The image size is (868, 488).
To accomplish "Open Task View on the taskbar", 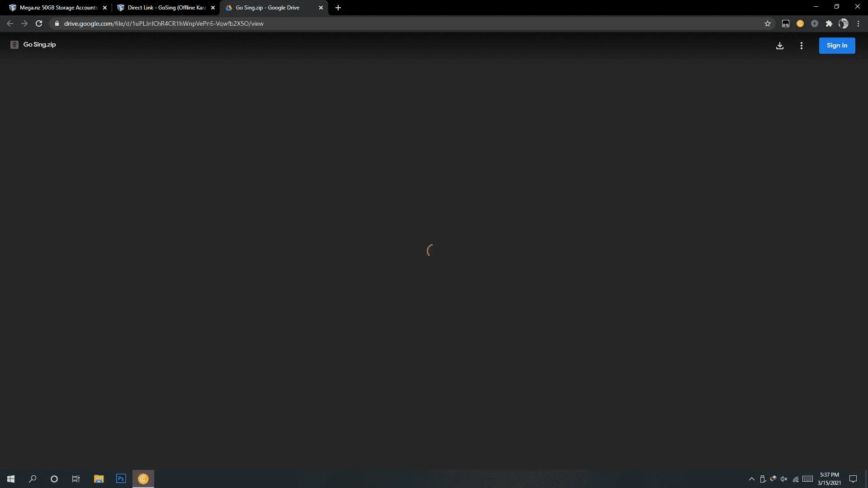I will [76, 479].
